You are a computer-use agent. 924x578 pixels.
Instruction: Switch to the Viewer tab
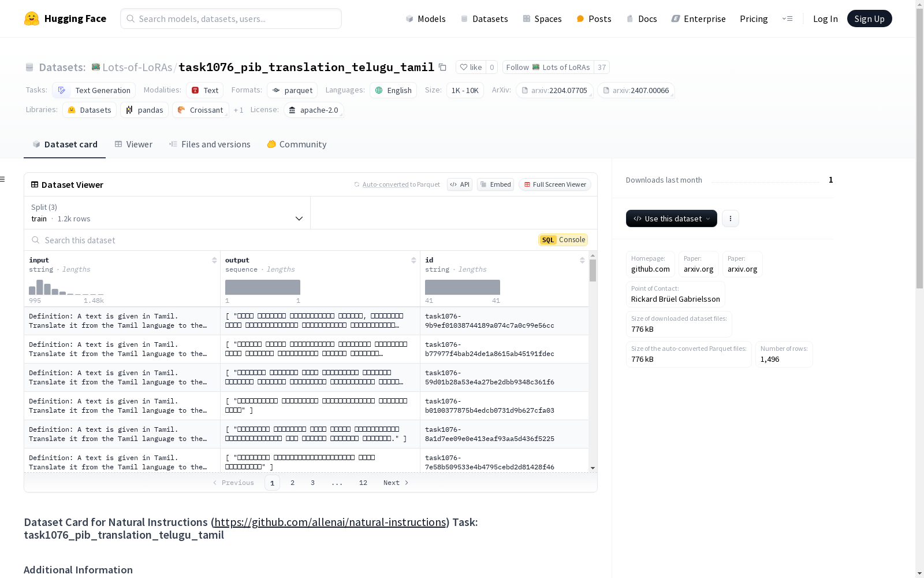[133, 144]
